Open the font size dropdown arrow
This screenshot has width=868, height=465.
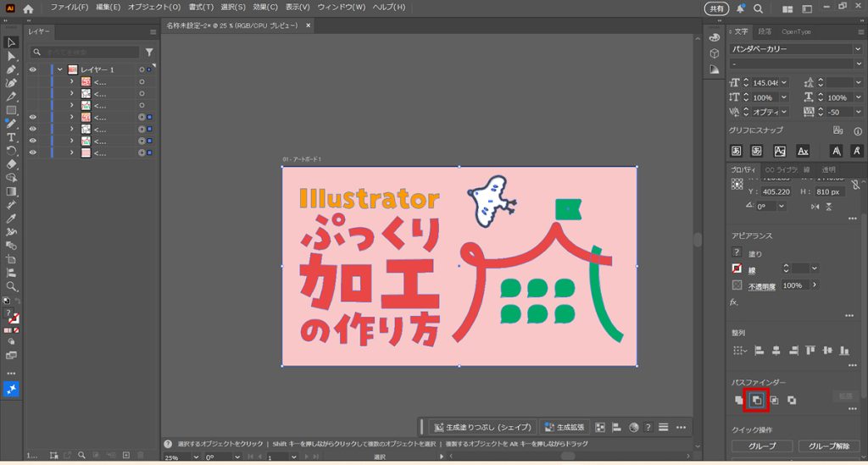tap(784, 83)
